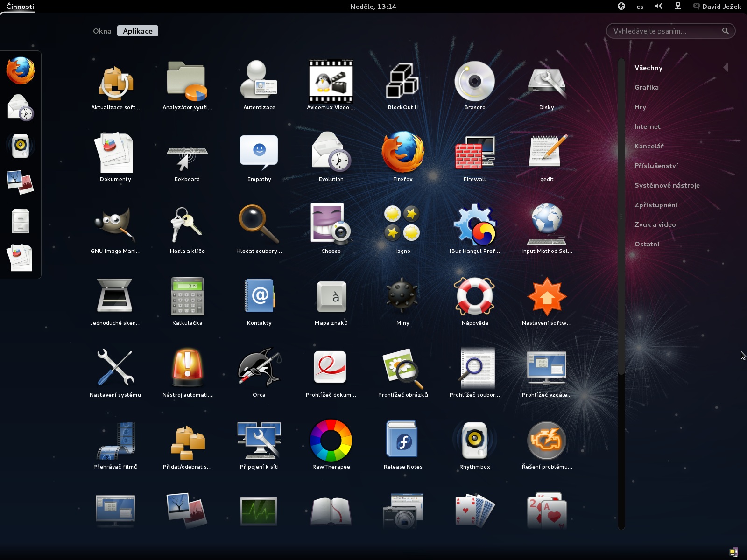Open GNU Image Manipulation Program
This screenshot has height=560, width=747.
(x=115, y=225)
